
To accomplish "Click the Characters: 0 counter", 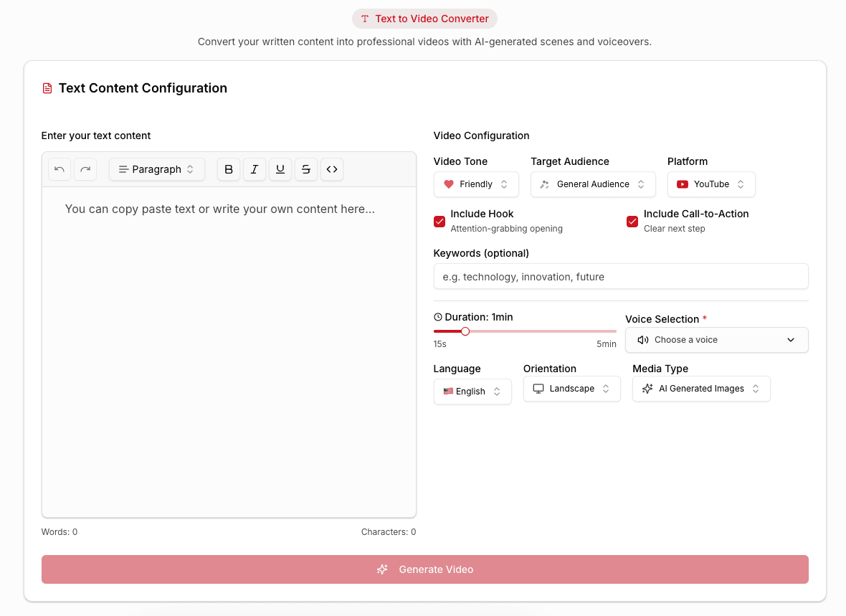I will pos(389,532).
